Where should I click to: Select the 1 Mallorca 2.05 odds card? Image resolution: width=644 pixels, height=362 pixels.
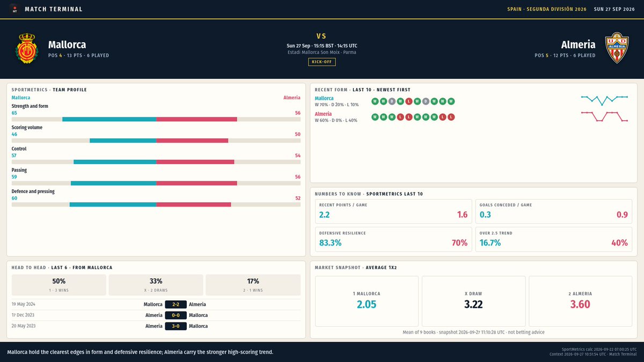click(367, 301)
